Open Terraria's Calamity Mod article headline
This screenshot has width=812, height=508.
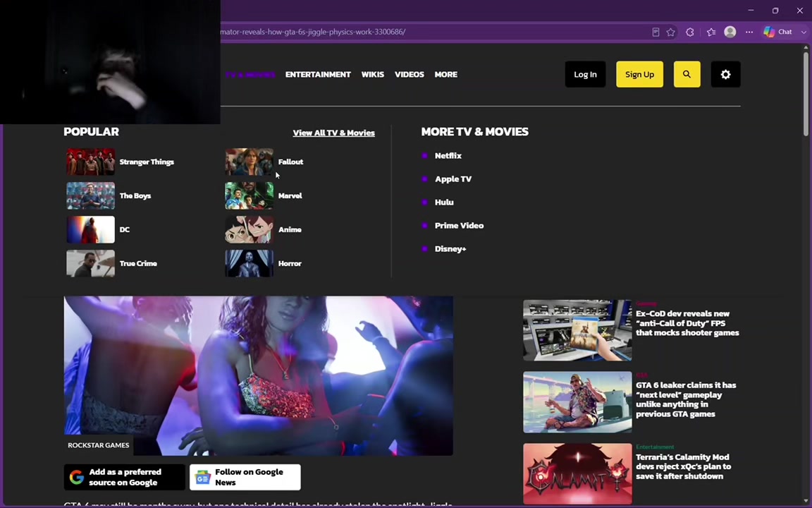(x=684, y=466)
